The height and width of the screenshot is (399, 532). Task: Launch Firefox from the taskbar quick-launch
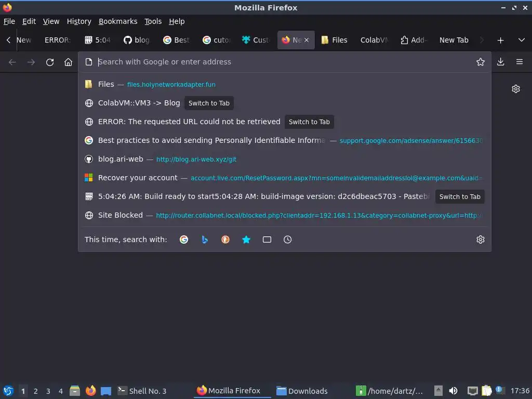tap(90, 391)
